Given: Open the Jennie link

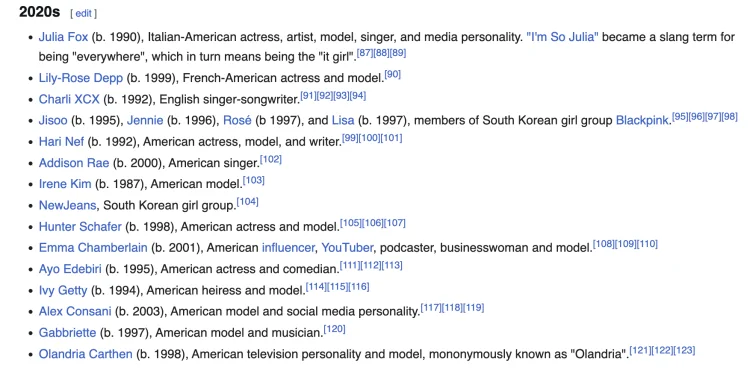Looking at the screenshot, I should [145, 120].
